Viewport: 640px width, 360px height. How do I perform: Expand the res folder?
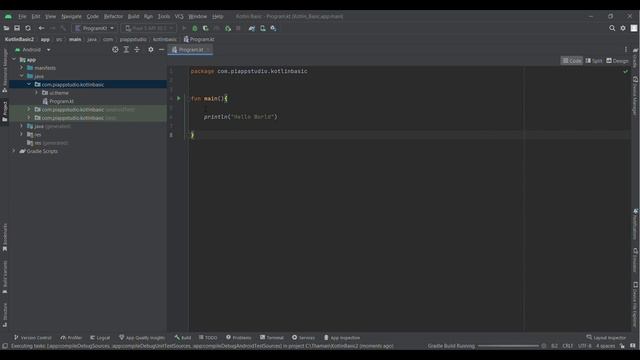(22, 134)
